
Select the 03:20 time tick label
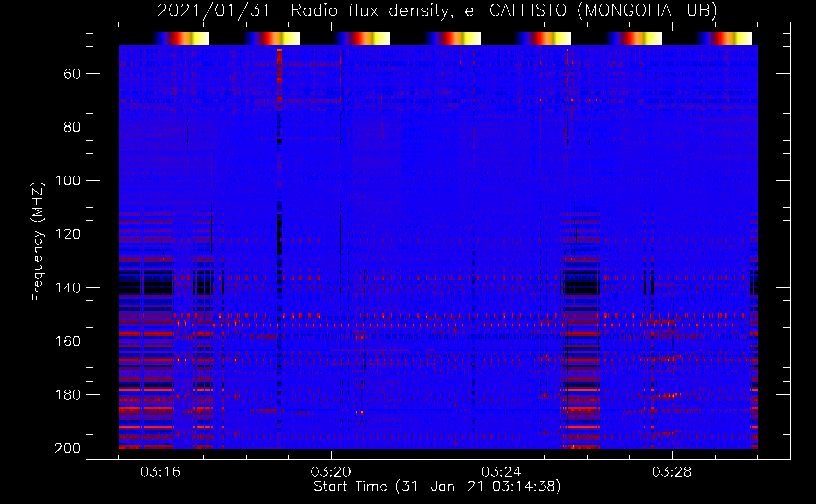click(331, 472)
